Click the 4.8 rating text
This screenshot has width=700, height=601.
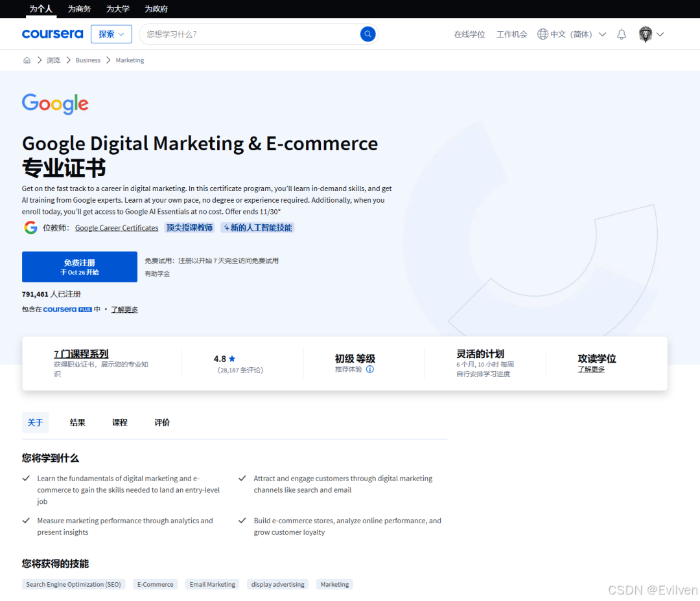coord(220,359)
